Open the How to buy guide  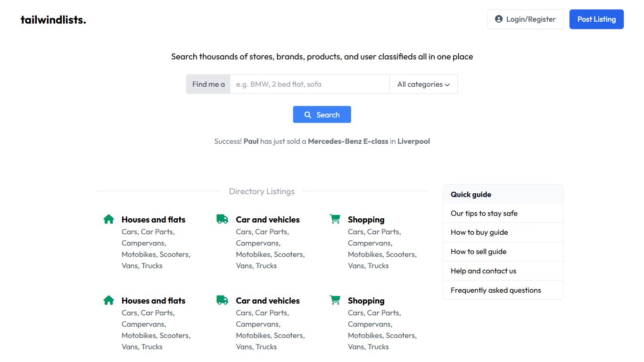pyautogui.click(x=503, y=232)
